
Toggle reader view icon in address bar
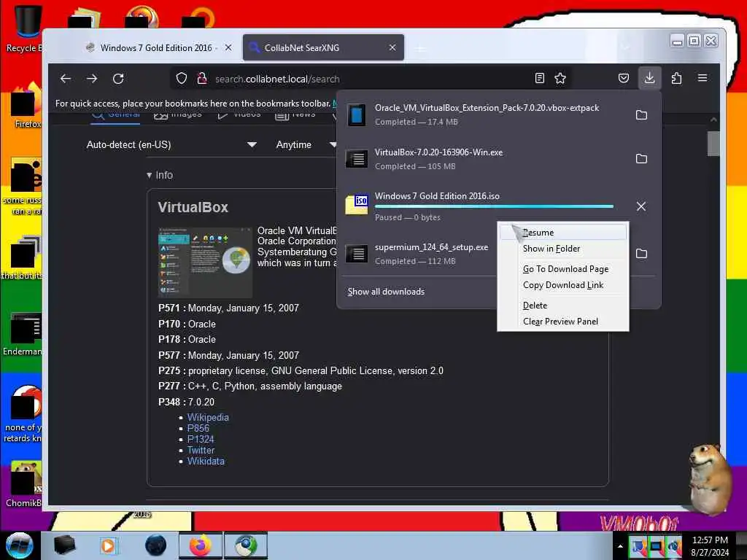[539, 78]
